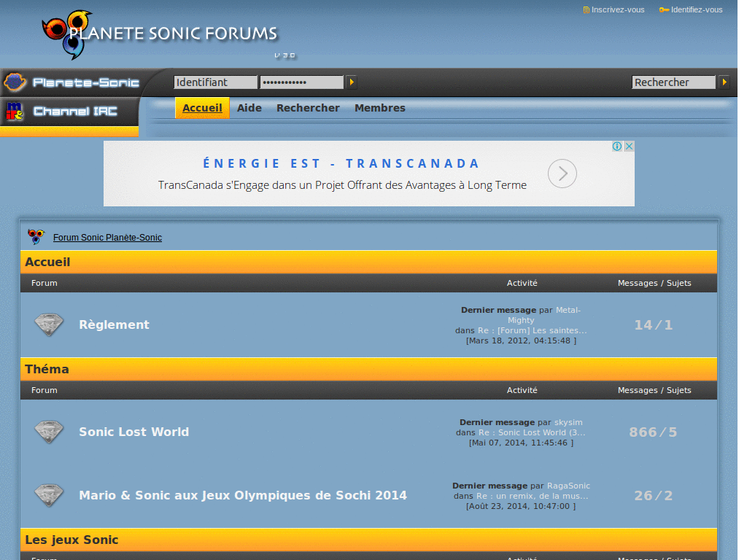Open the Membres menu item

click(379, 108)
